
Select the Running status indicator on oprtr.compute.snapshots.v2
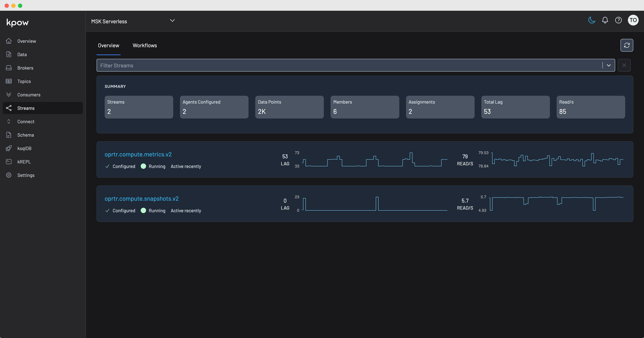[x=144, y=211]
